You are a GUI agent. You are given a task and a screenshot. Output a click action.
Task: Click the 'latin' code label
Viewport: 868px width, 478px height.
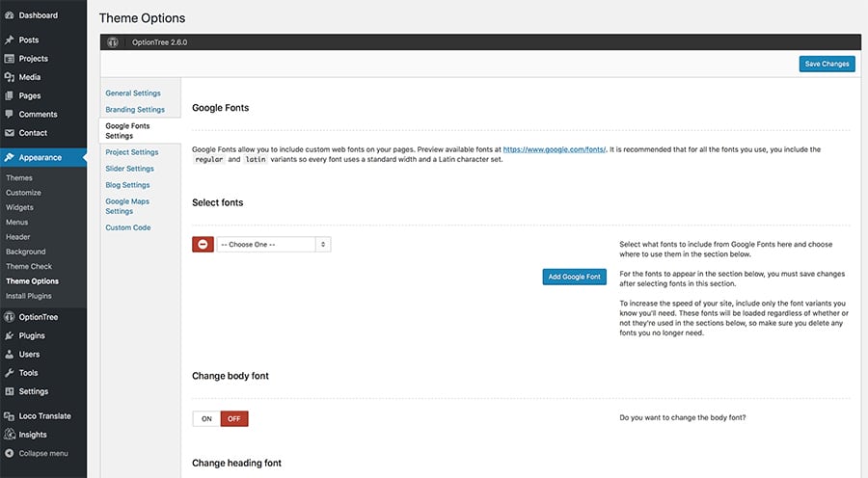pyautogui.click(x=256, y=159)
